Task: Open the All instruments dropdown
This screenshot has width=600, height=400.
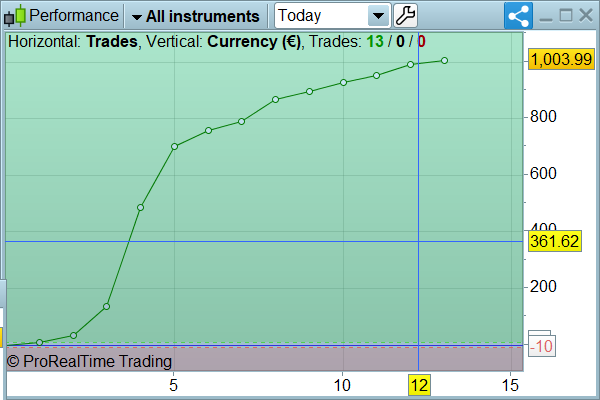Action: point(195,16)
